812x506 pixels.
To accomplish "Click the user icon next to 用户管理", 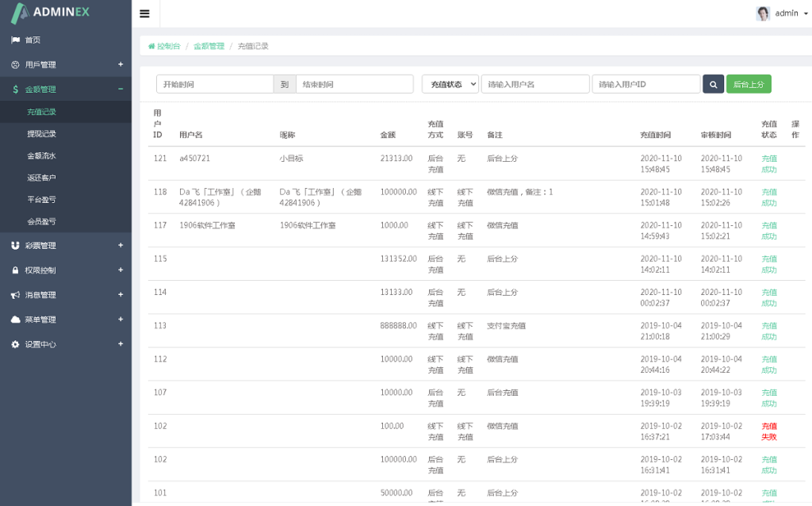I will pyautogui.click(x=13, y=64).
